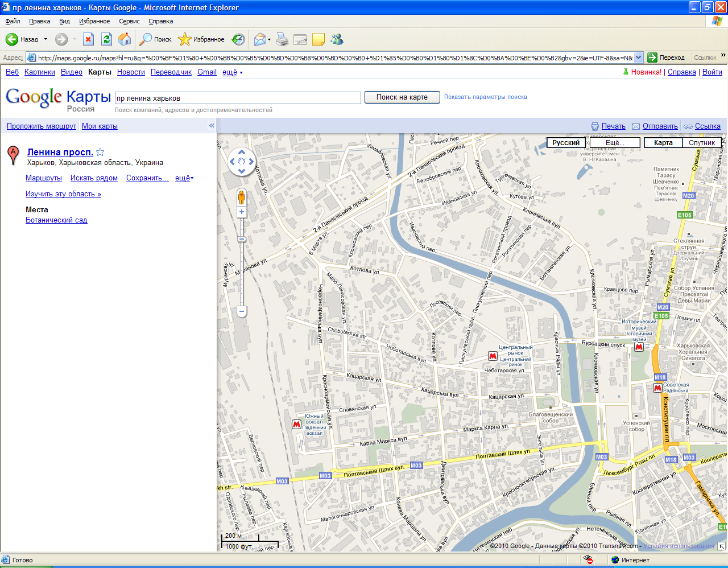Open the Правка menu
728x568 pixels.
point(40,21)
